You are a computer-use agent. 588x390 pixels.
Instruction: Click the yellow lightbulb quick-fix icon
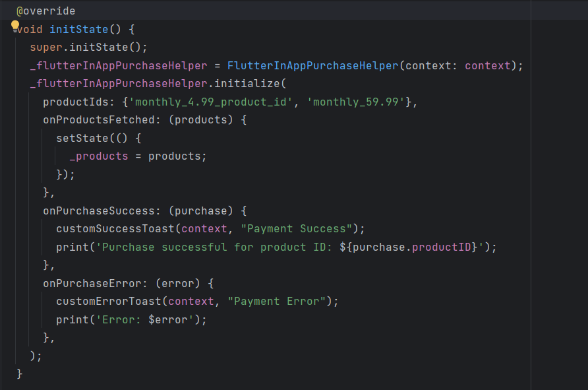click(15, 25)
